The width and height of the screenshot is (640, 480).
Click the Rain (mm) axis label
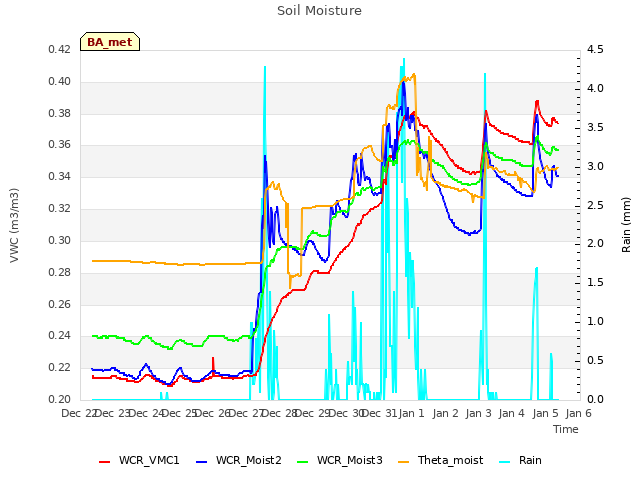(x=626, y=225)
